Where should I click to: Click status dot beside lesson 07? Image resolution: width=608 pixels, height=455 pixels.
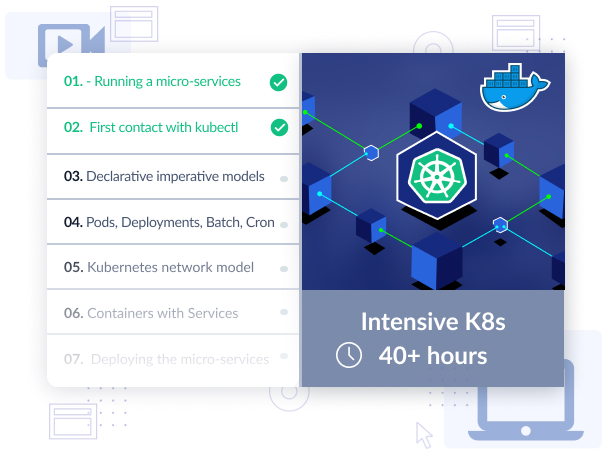[x=284, y=356]
